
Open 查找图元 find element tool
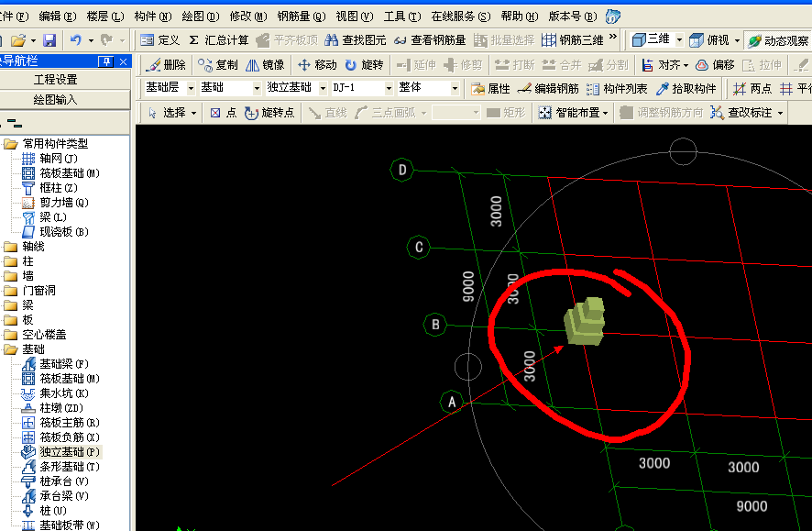[x=356, y=39]
